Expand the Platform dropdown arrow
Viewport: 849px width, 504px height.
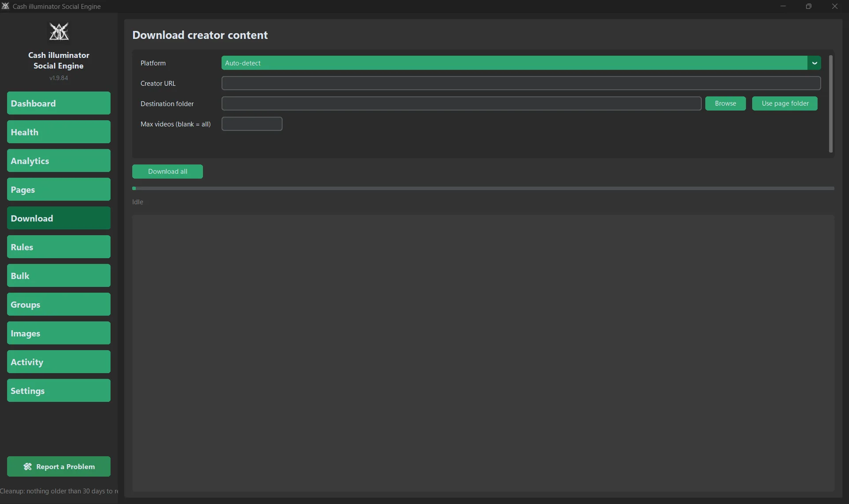coord(814,63)
